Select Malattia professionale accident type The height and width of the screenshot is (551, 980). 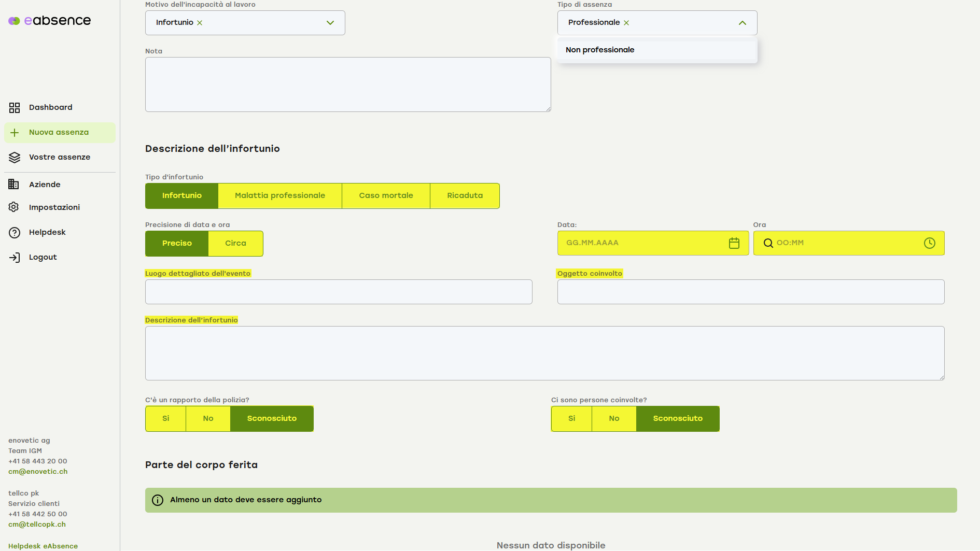279,195
